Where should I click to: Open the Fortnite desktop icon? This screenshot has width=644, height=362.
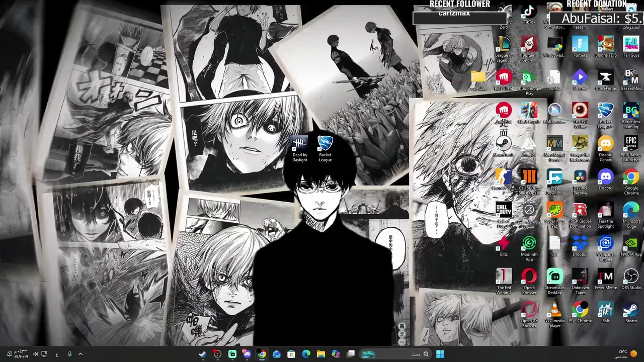coord(580,46)
